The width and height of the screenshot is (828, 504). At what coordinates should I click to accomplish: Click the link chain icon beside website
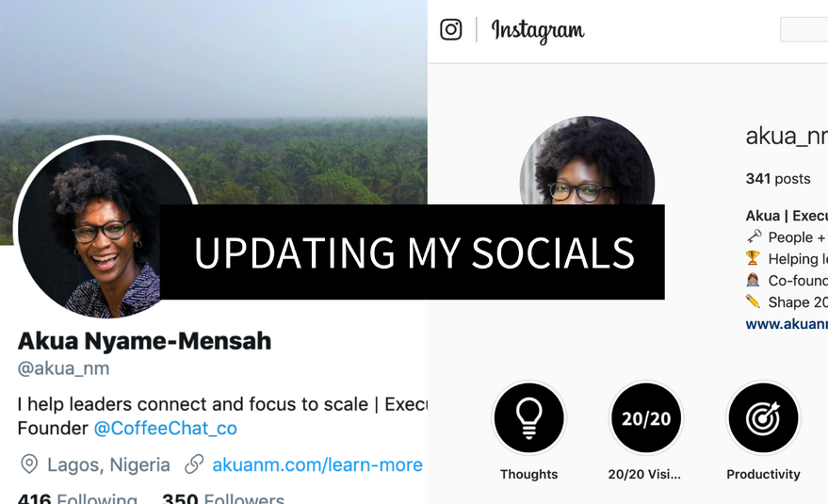pos(194,464)
